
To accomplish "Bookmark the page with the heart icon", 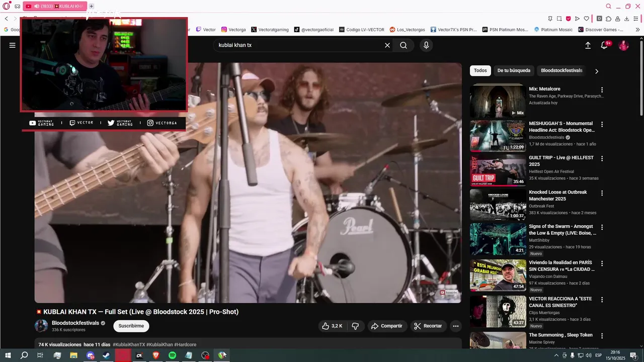I will 587,19.
